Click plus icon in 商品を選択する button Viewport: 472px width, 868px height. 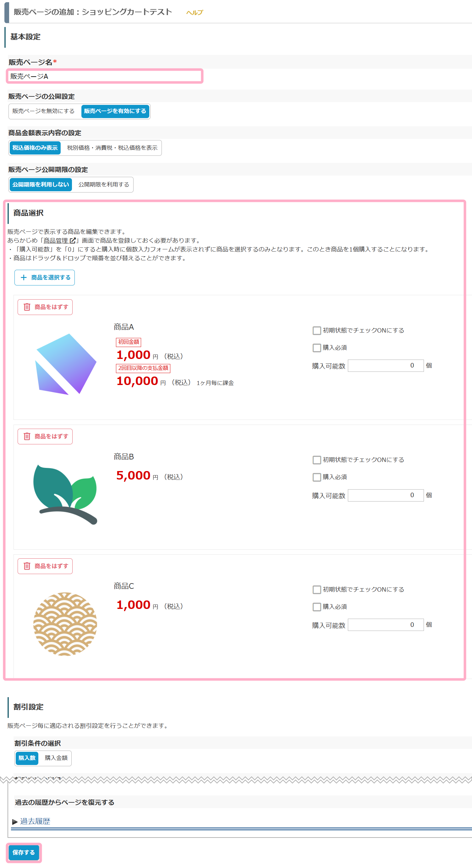(x=24, y=277)
